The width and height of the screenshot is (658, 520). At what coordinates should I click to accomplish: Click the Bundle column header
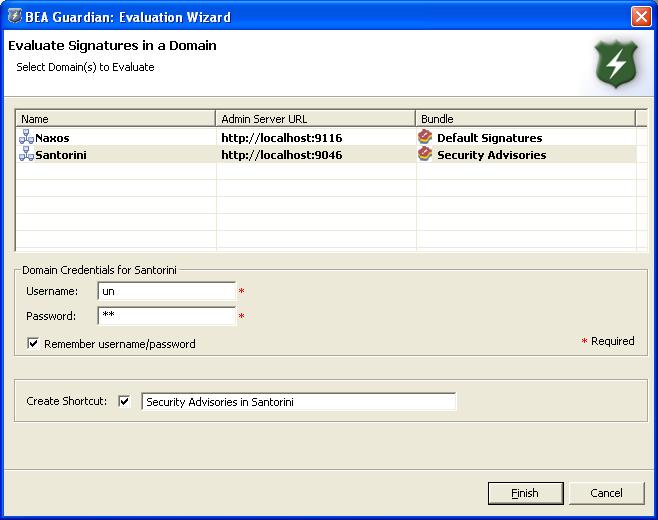click(525, 118)
